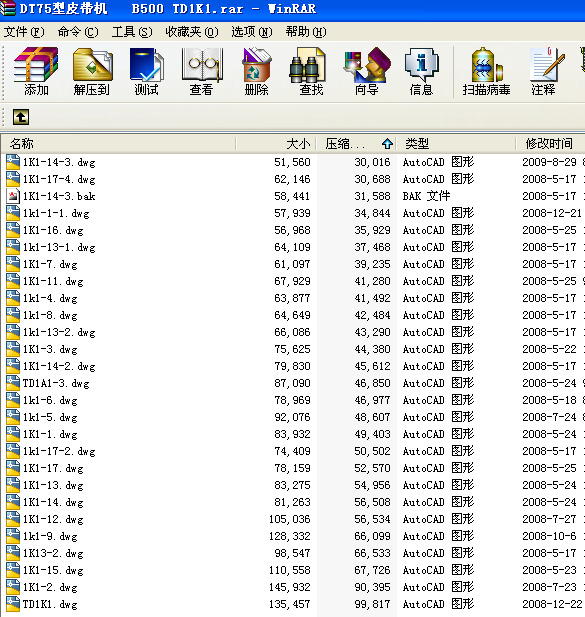The image size is (585, 617).
Task: Sort by the 大小 column header
Action: pos(276,144)
